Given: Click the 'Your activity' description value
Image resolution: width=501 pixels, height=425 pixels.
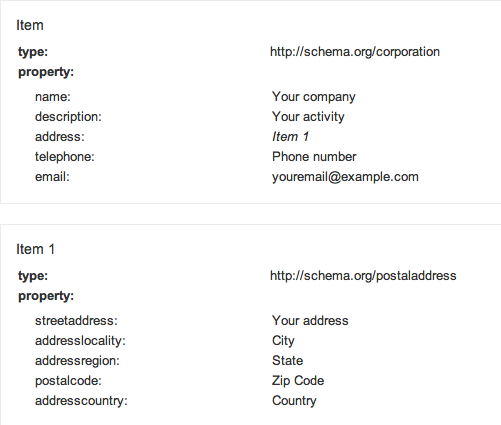Looking at the screenshot, I should (x=308, y=117).
